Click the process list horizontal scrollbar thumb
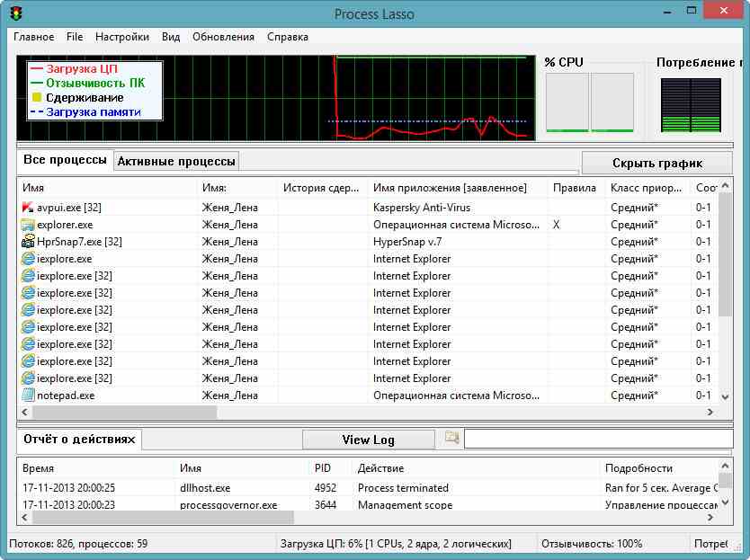 pyautogui.click(x=124, y=412)
